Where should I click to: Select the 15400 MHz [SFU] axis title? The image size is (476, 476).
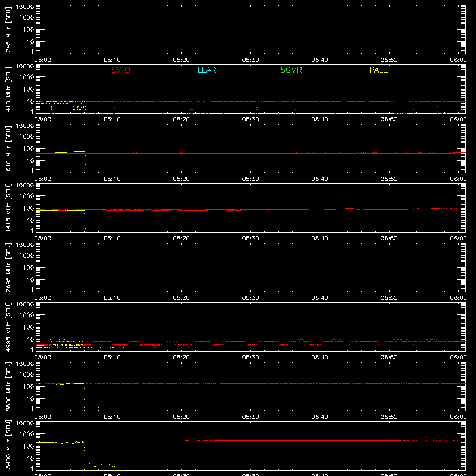point(8,446)
